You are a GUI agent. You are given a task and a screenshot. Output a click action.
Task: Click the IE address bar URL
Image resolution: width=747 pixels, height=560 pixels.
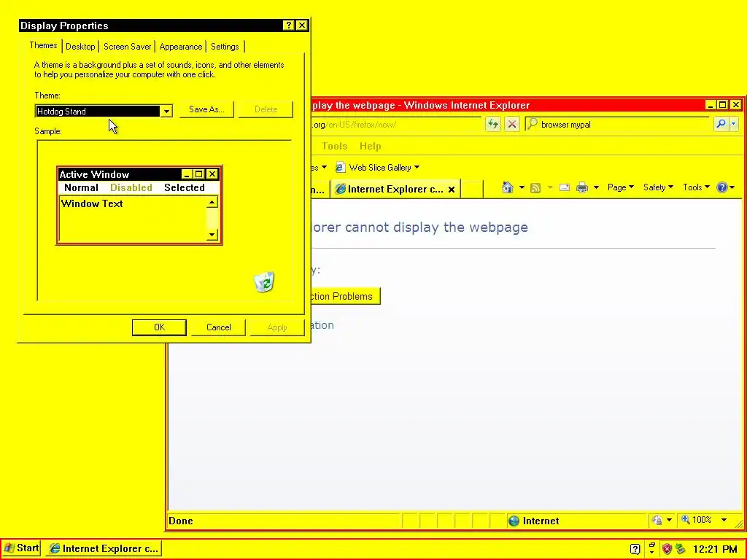tap(354, 125)
